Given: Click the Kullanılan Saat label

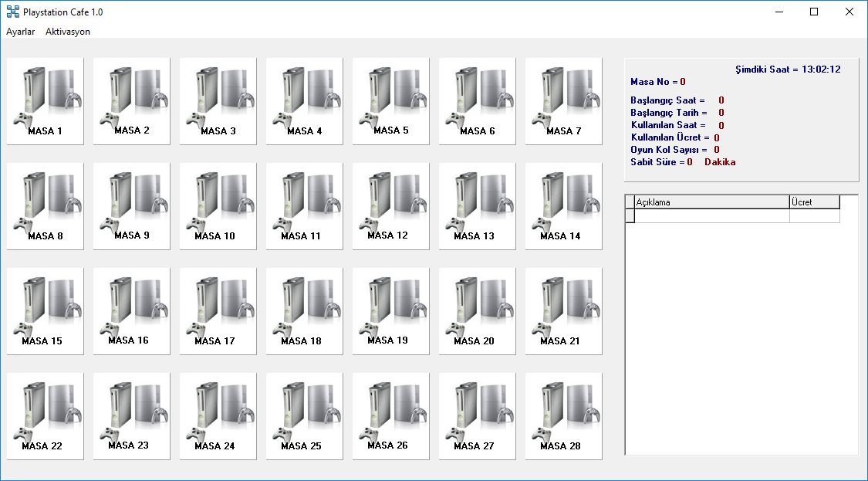Looking at the screenshot, I should 668,125.
